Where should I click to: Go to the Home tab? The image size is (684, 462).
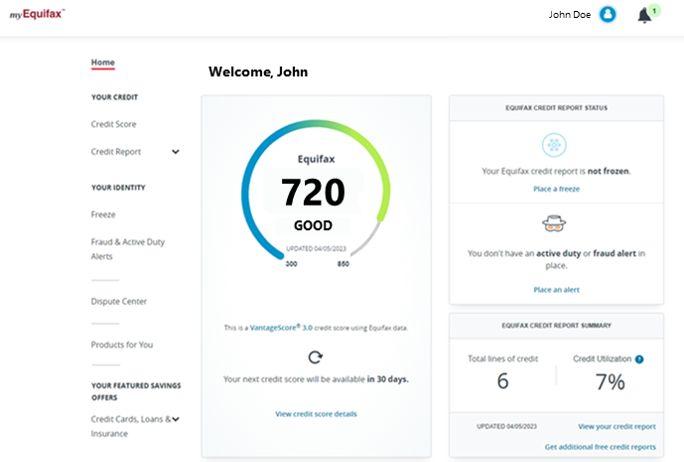point(103,62)
